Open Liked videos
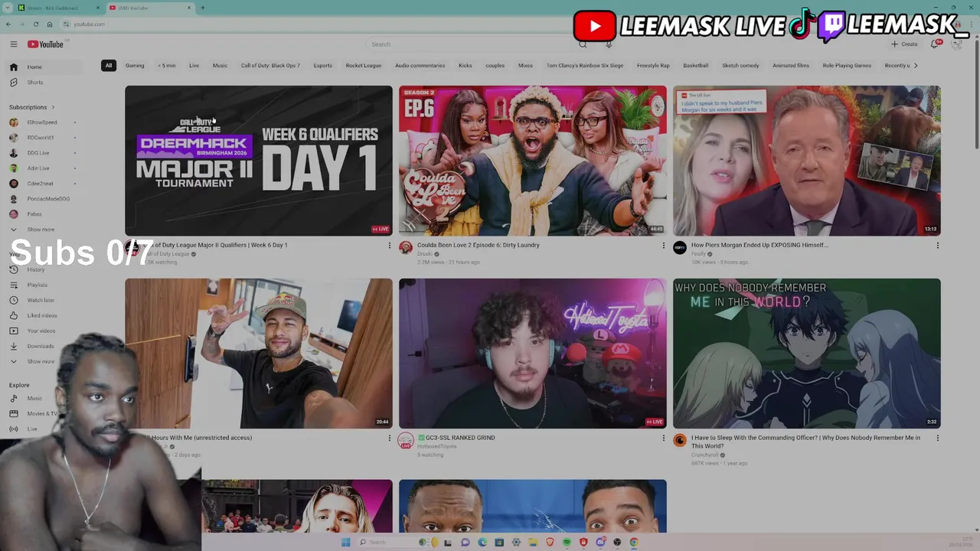The image size is (980, 551). [x=46, y=315]
